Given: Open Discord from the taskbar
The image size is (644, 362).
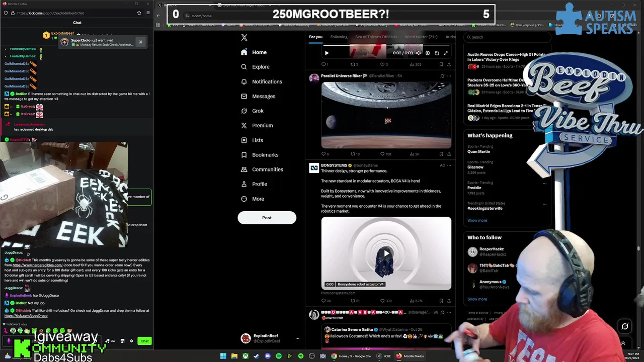Looking at the screenshot, I should click(x=267, y=356).
